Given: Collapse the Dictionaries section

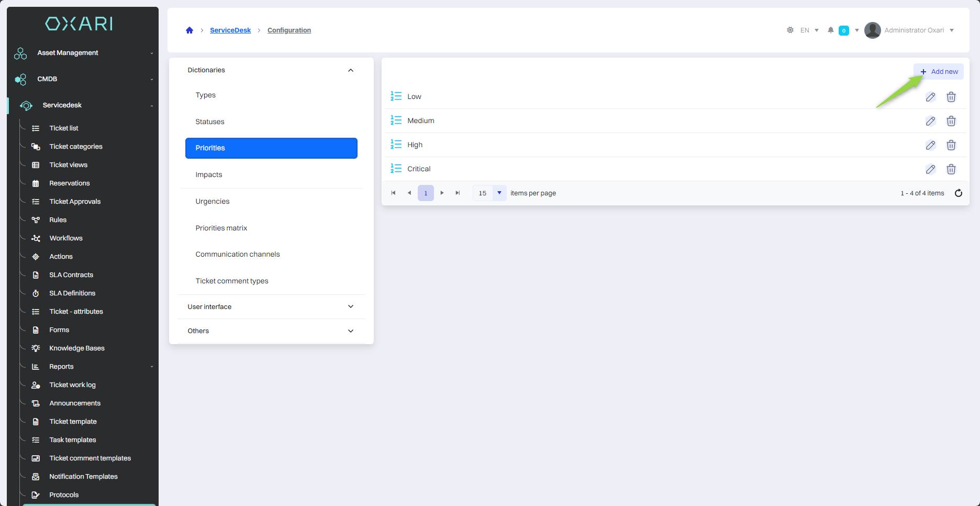Looking at the screenshot, I should pyautogui.click(x=351, y=70).
